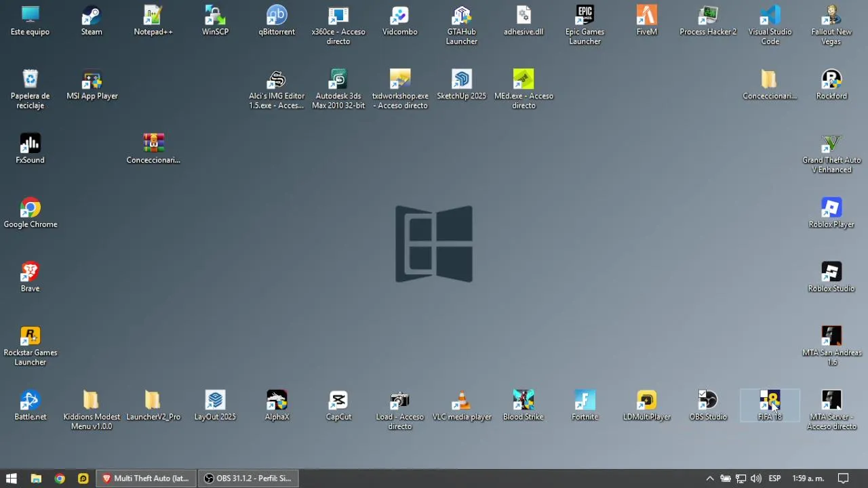Open Rockford desktop shortcut
This screenshot has width=868, height=488.
click(x=831, y=85)
